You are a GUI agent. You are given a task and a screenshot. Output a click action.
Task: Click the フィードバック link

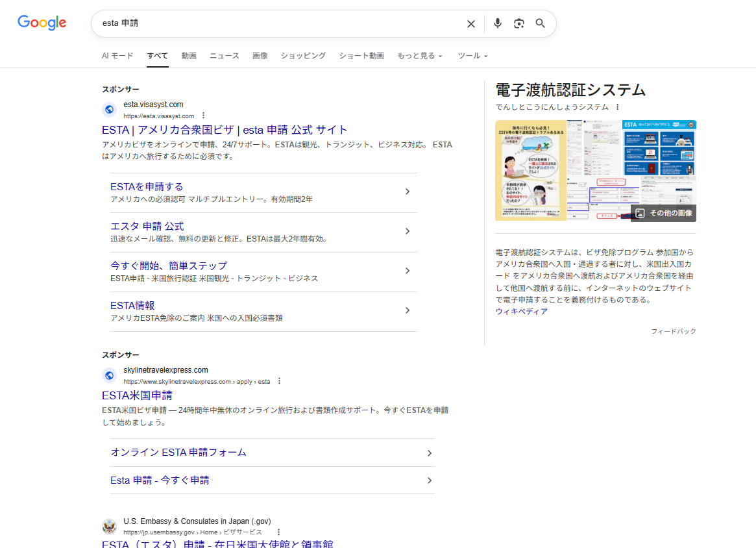674,331
